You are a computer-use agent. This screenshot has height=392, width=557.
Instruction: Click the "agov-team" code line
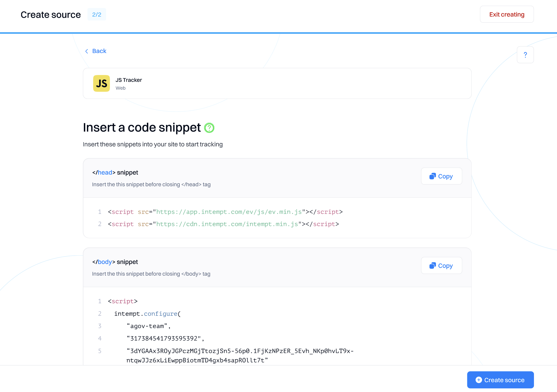pos(148,326)
